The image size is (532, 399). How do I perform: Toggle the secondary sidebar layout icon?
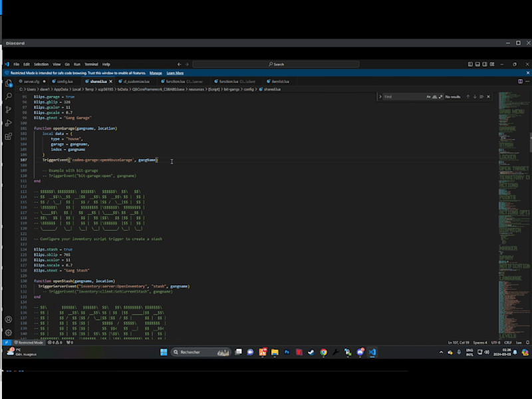pos(485,64)
